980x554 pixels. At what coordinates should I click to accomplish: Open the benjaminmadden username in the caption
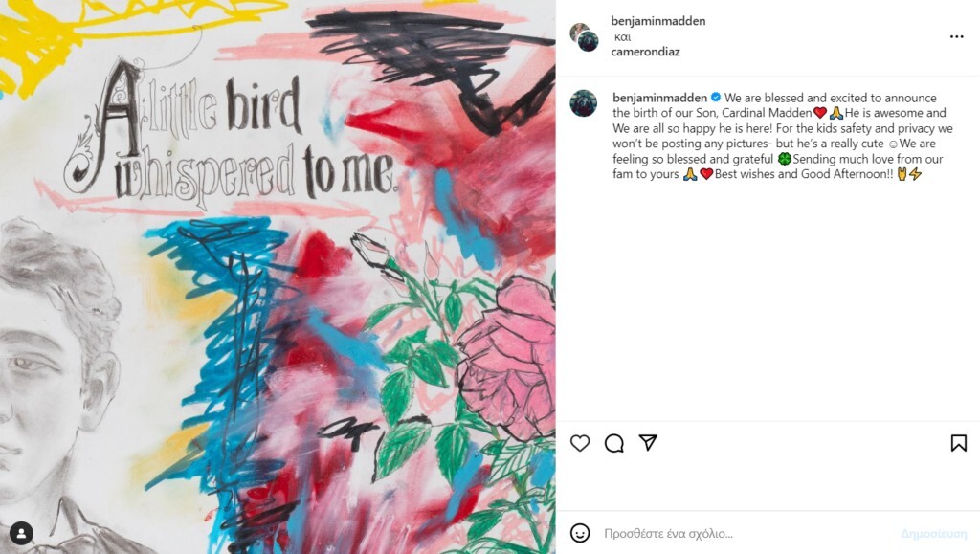659,98
